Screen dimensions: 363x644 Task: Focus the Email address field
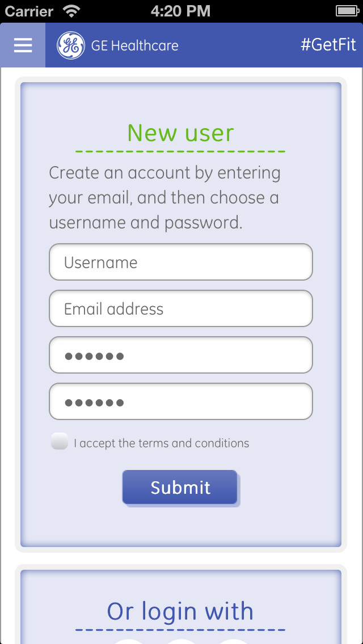[181, 308]
